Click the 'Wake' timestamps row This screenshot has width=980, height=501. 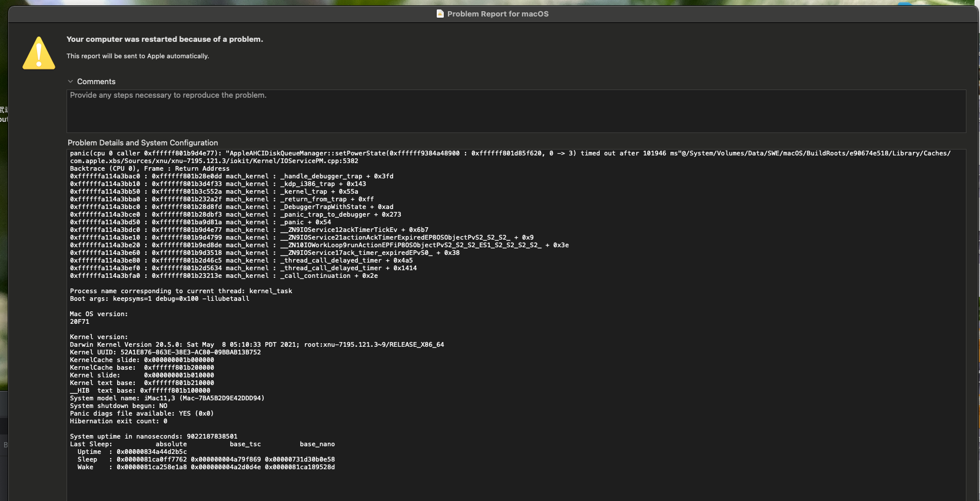[x=206, y=467]
